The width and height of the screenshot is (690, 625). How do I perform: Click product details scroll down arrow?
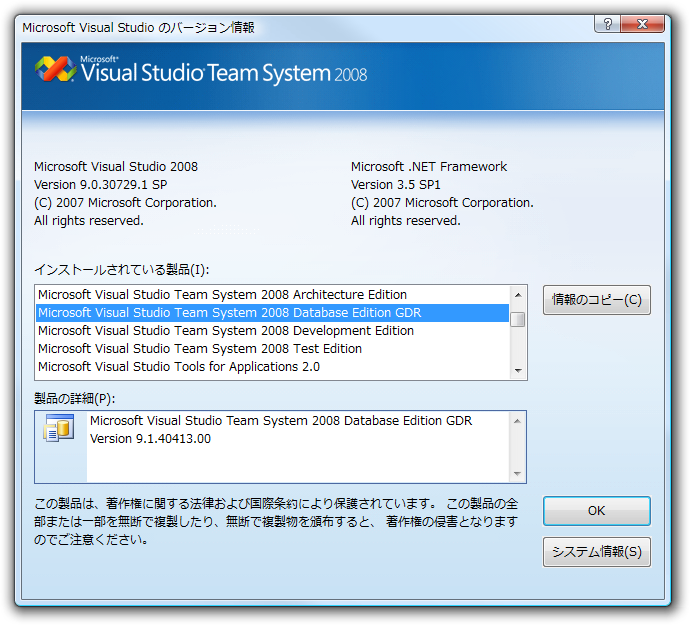[517, 474]
